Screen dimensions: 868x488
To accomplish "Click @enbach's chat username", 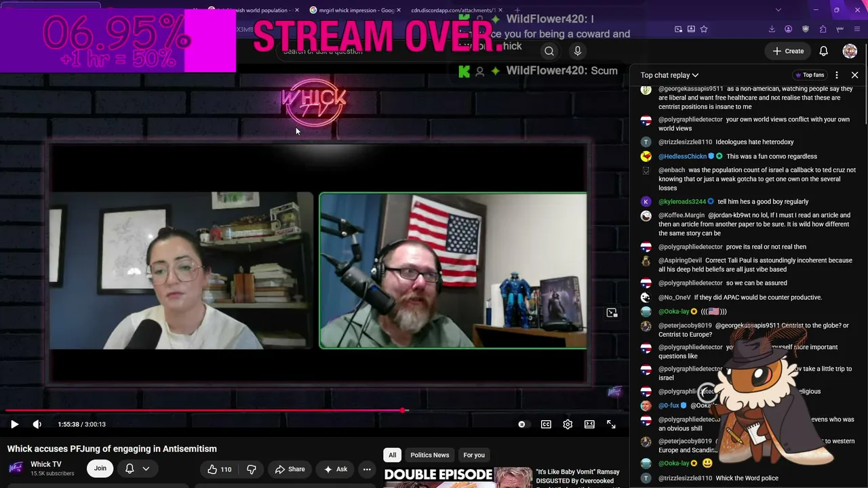I will tap(671, 170).
